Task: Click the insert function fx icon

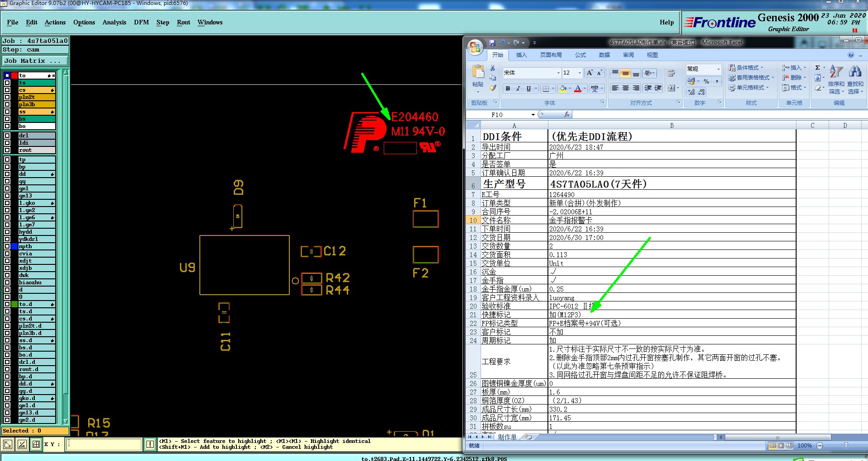Action: tap(567, 115)
